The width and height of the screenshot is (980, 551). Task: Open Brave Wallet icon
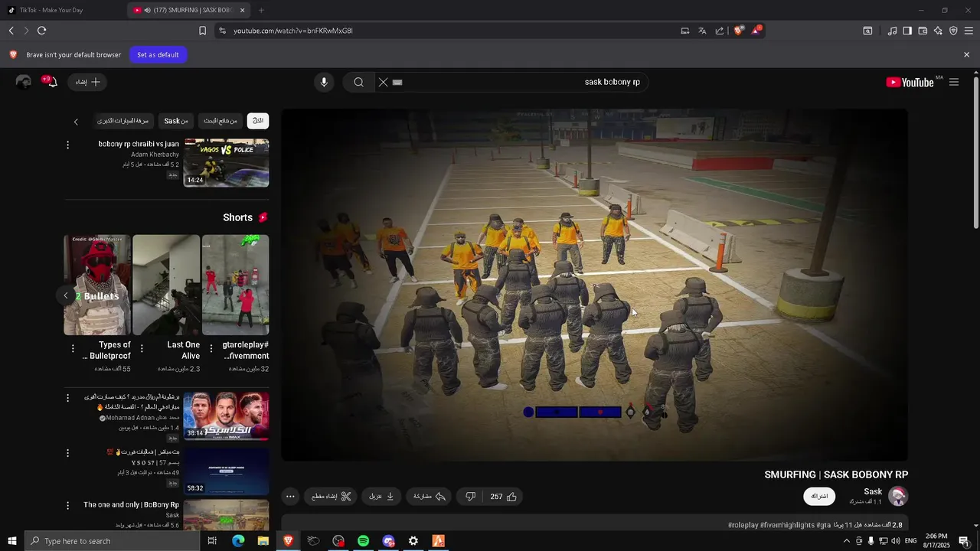[923, 31]
